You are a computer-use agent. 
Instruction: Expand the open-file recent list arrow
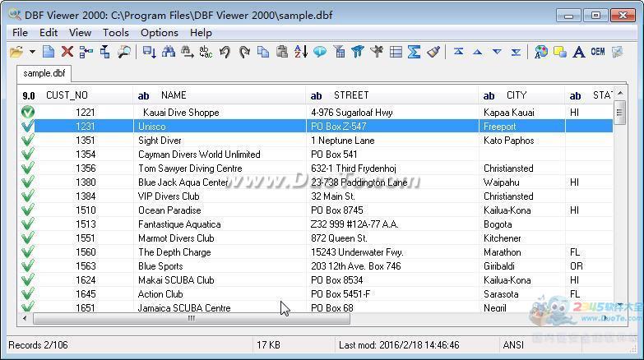32,52
